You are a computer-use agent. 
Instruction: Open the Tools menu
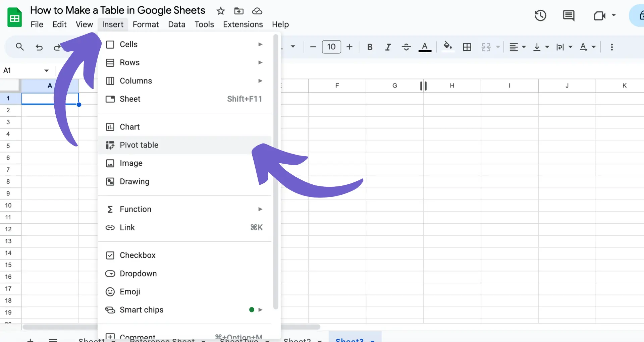(x=204, y=24)
